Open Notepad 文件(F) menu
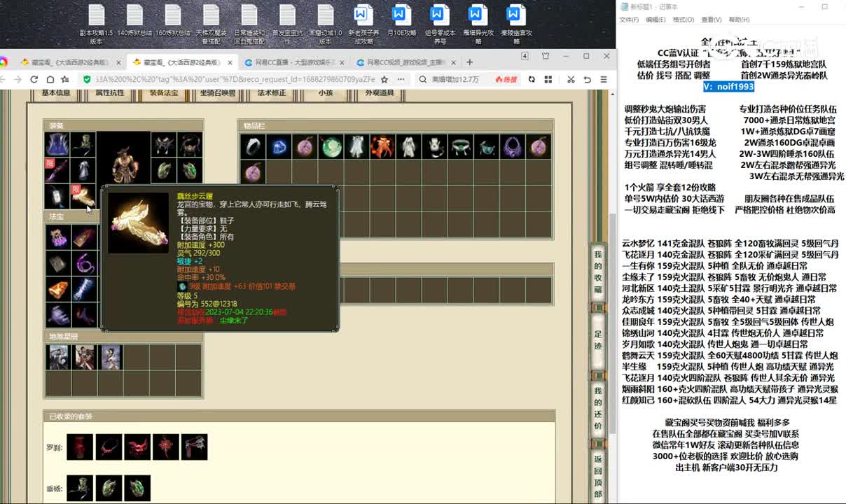Image resolution: width=846 pixels, height=504 pixels. click(x=629, y=20)
